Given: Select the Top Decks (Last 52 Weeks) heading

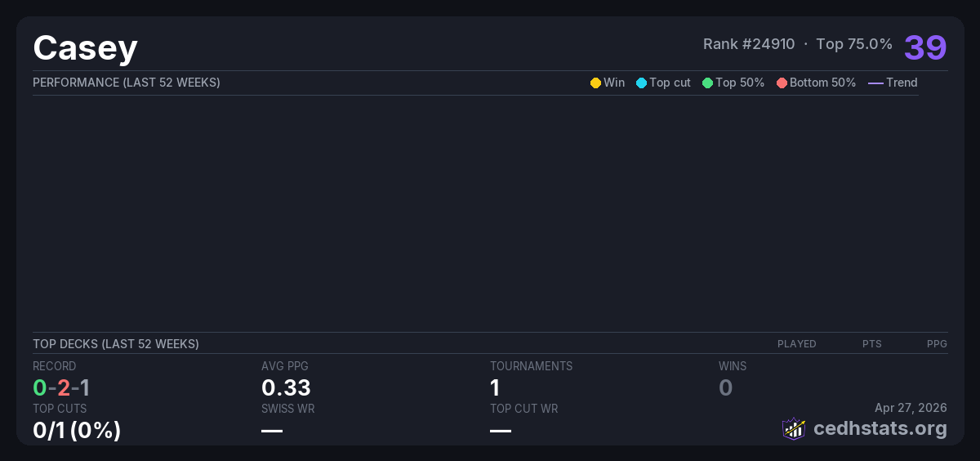Looking at the screenshot, I should (x=116, y=344).
